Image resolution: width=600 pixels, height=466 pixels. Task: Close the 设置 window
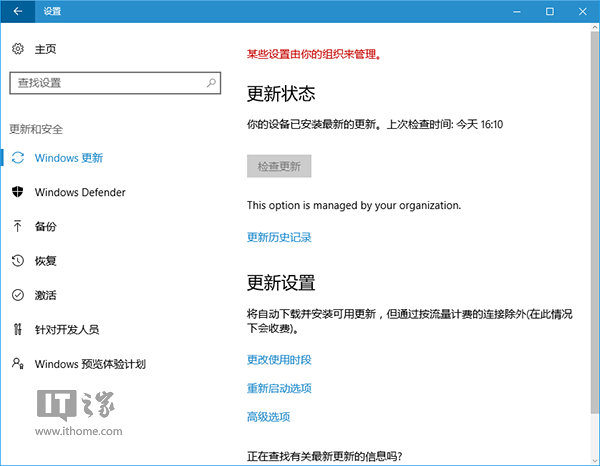[583, 11]
